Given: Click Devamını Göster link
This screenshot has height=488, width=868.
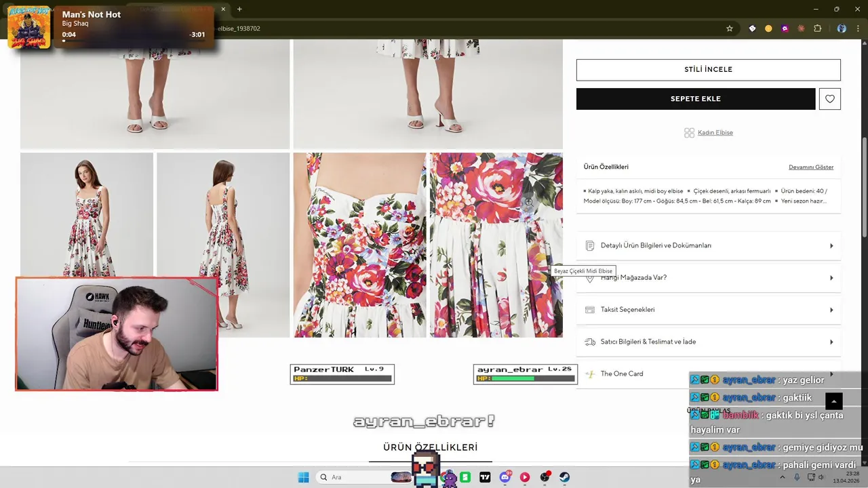Looking at the screenshot, I should click(x=811, y=167).
